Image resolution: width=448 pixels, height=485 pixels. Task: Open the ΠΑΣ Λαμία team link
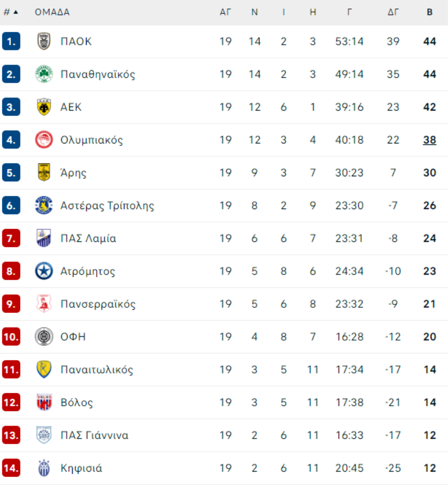[89, 238]
